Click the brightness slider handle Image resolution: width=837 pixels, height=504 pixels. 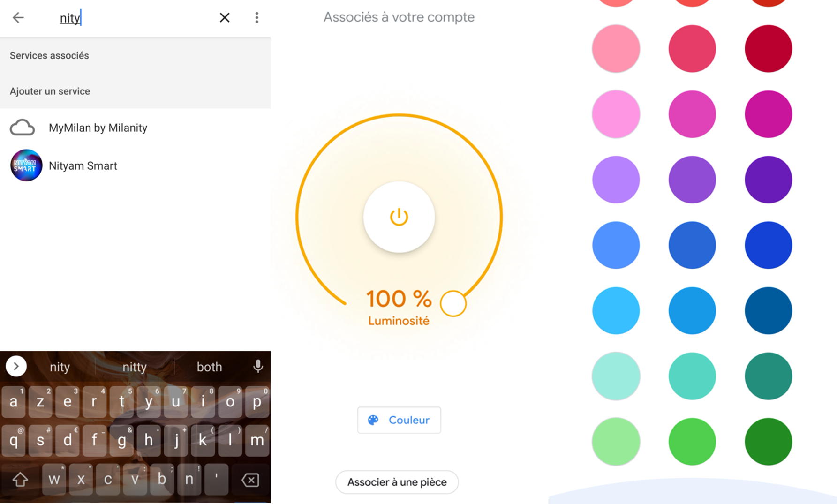click(x=453, y=303)
